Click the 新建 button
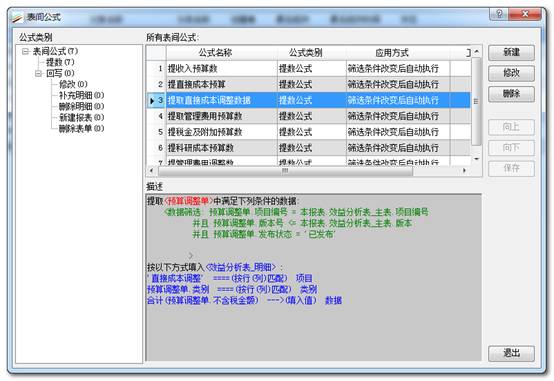Viewport: 554px width, 381px height. [x=511, y=53]
